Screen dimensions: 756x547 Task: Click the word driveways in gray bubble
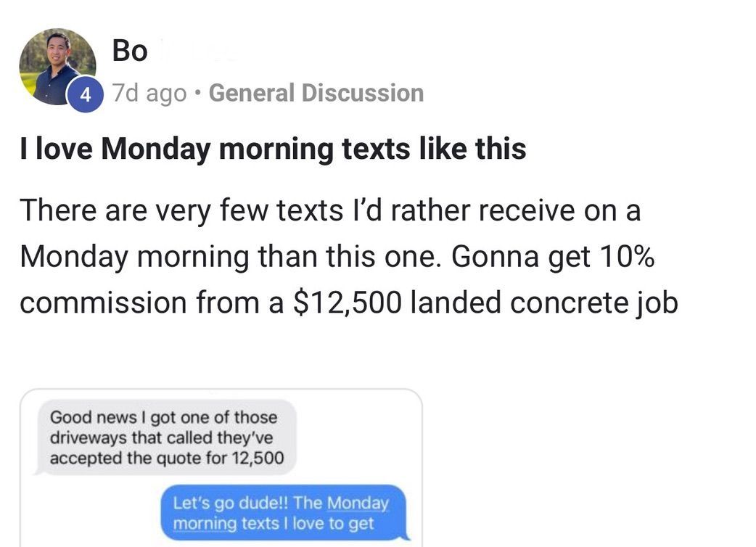click(85, 438)
